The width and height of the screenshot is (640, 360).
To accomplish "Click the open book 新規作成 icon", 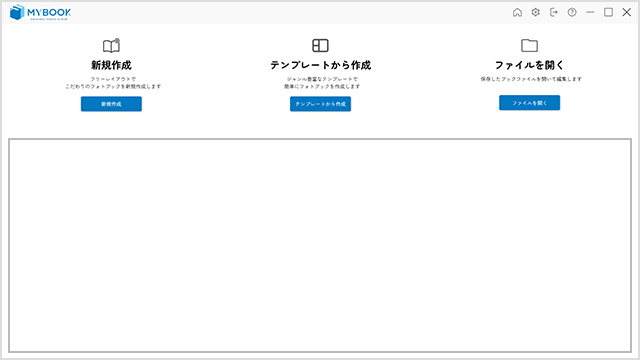I will 111,45.
